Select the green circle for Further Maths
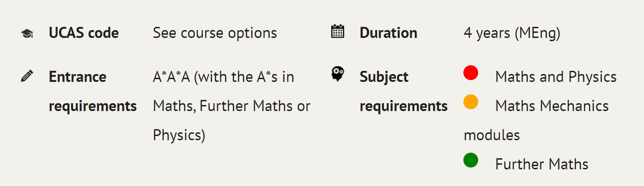 point(471,160)
